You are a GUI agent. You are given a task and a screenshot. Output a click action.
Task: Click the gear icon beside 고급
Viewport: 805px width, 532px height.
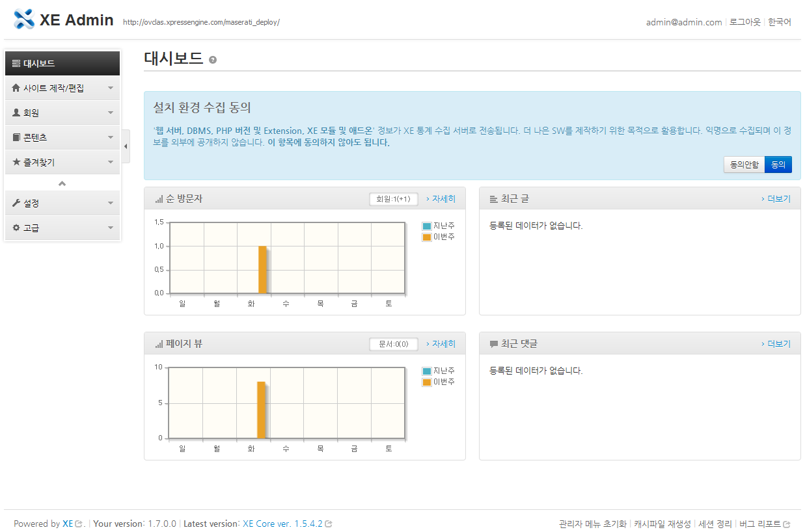14,228
